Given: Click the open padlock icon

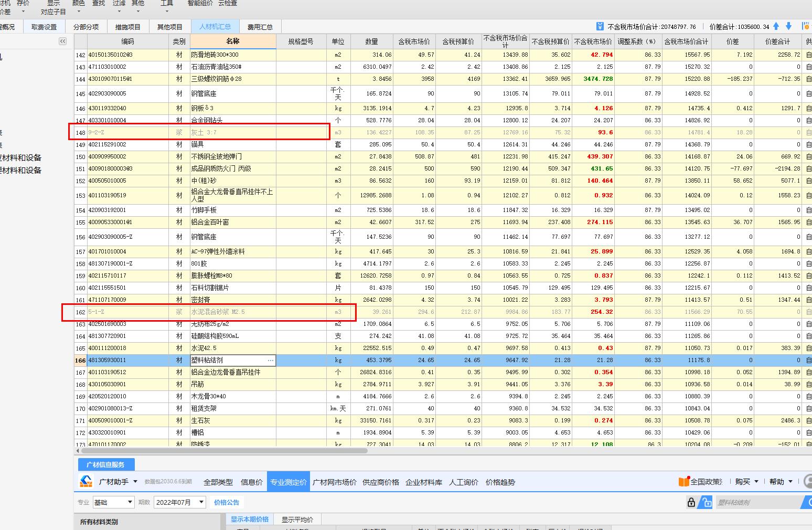Looking at the screenshot, I should tap(707, 502).
